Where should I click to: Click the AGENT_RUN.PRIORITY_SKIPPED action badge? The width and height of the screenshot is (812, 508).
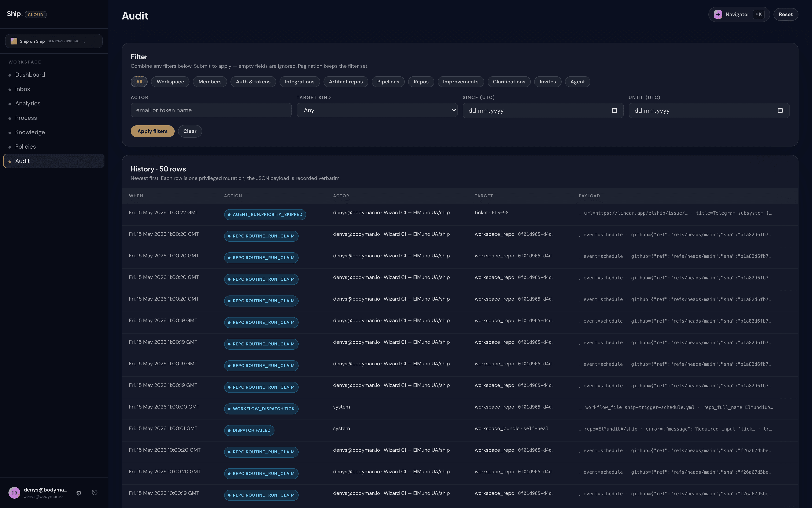pos(265,215)
